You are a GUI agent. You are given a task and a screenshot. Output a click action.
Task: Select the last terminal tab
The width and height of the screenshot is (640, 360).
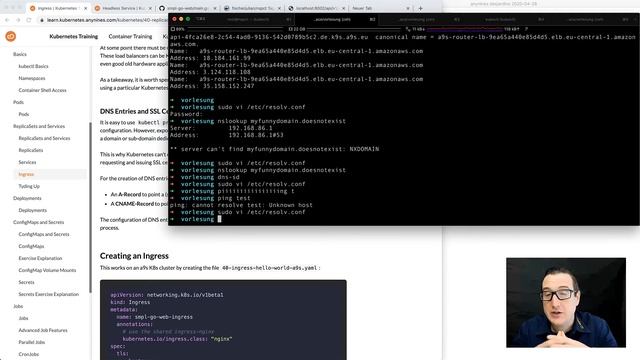588,19
